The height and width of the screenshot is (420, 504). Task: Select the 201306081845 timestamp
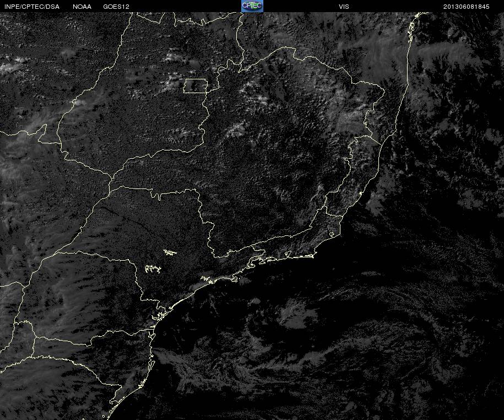coord(466,7)
